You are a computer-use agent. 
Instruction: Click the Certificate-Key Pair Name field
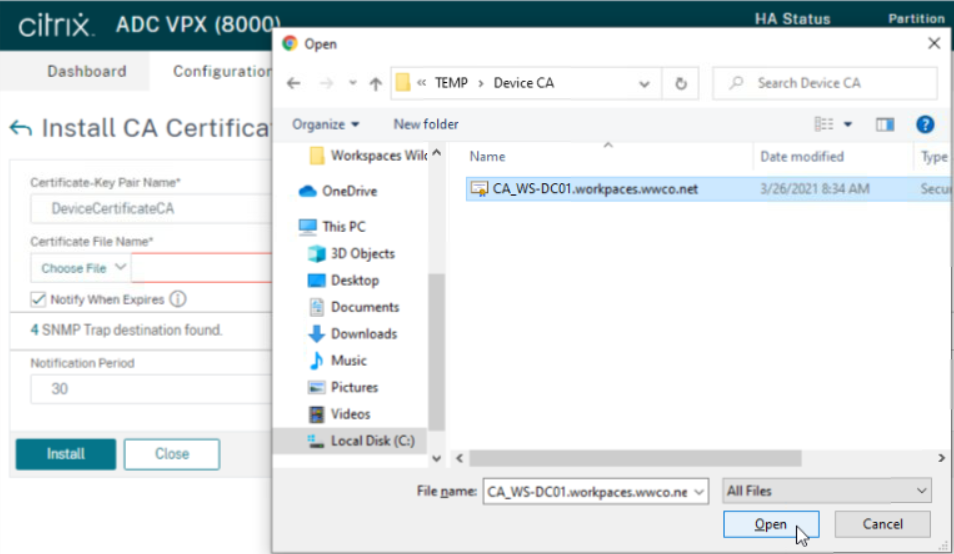(151, 209)
